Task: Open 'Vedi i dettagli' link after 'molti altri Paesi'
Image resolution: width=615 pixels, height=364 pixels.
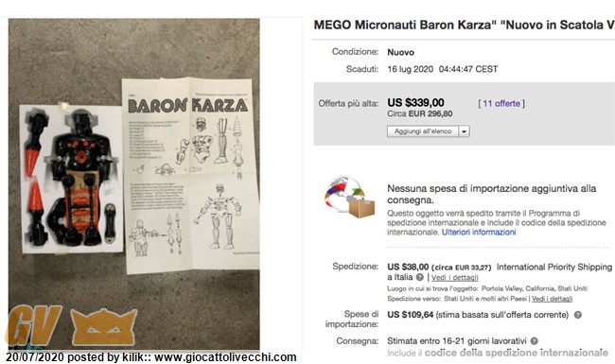Action: click(x=552, y=299)
